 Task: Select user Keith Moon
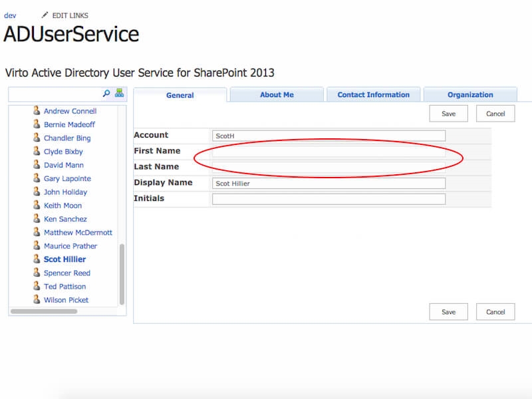63,205
